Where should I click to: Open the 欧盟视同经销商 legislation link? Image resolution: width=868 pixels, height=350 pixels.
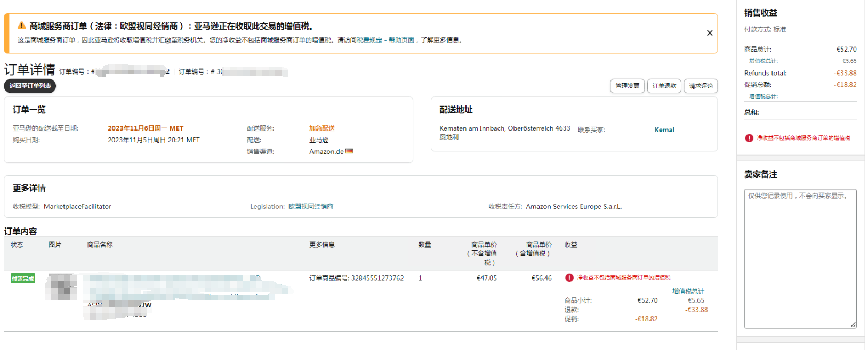[x=311, y=207]
